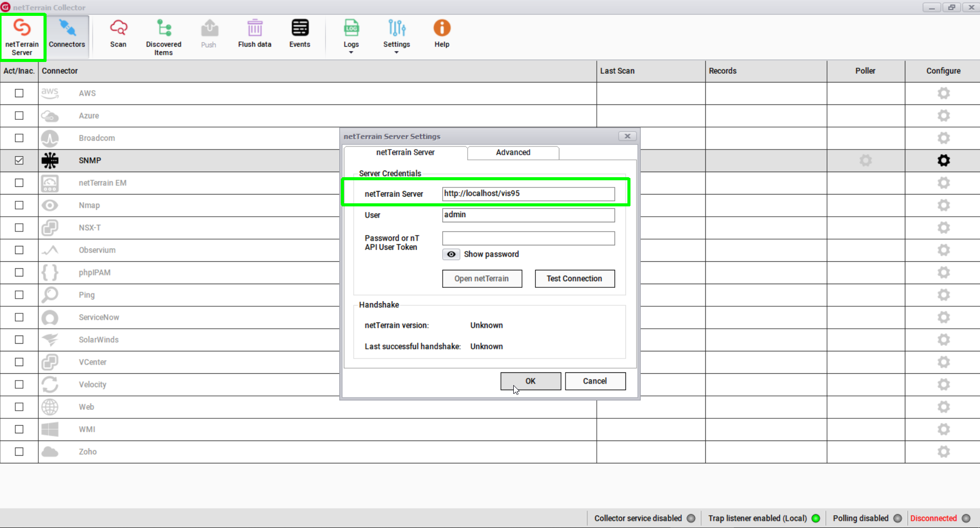The width and height of the screenshot is (980, 528).
Task: Open SNMP connector configure gear
Action: coord(943,160)
